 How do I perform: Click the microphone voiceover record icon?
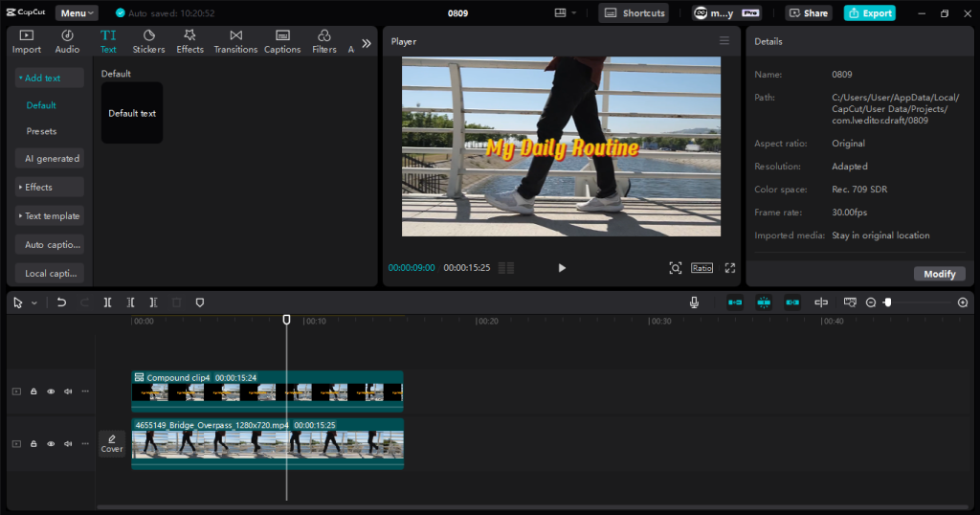[x=694, y=302]
